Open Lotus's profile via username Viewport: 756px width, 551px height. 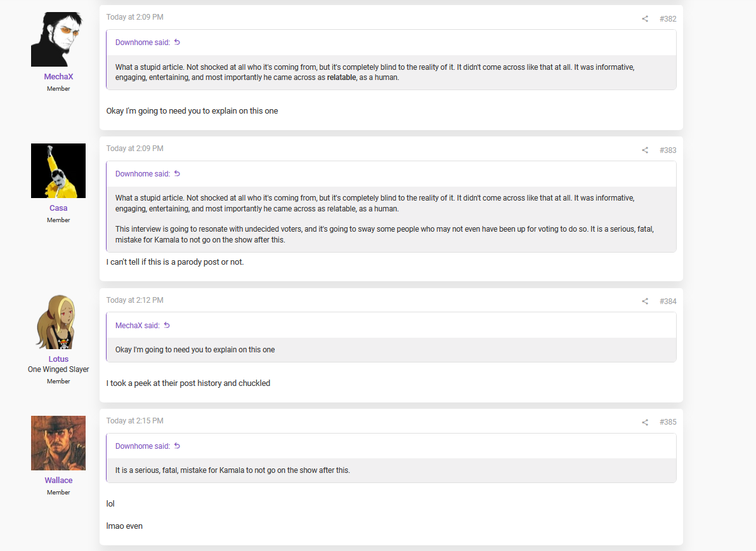pyautogui.click(x=58, y=359)
